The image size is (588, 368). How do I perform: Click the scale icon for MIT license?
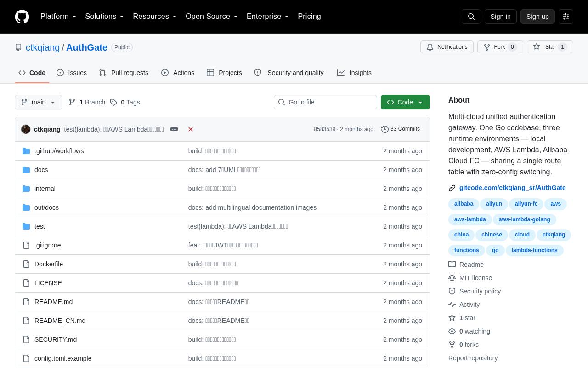(452, 278)
